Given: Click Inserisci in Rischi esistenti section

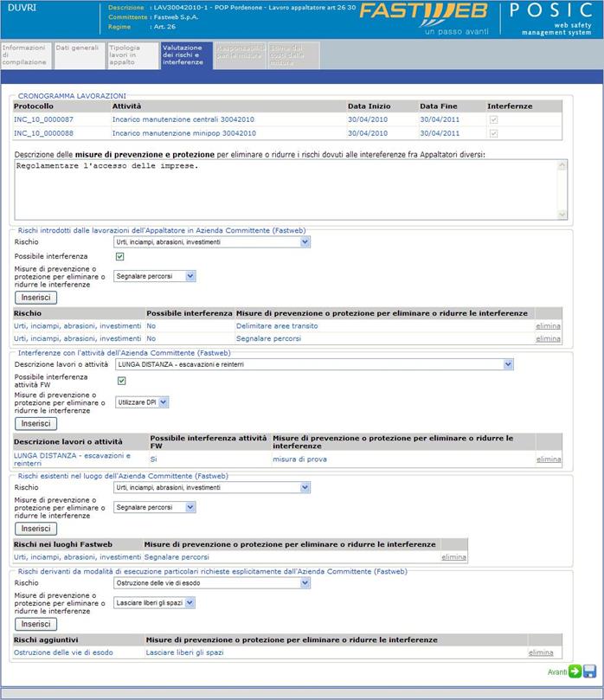Looking at the screenshot, I should coord(35,529).
